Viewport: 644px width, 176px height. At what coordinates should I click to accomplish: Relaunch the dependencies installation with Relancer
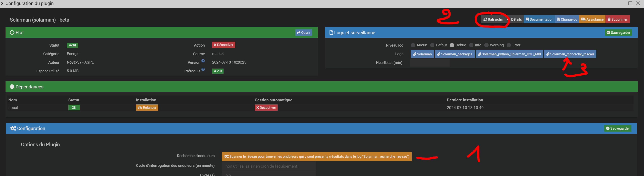point(147,107)
